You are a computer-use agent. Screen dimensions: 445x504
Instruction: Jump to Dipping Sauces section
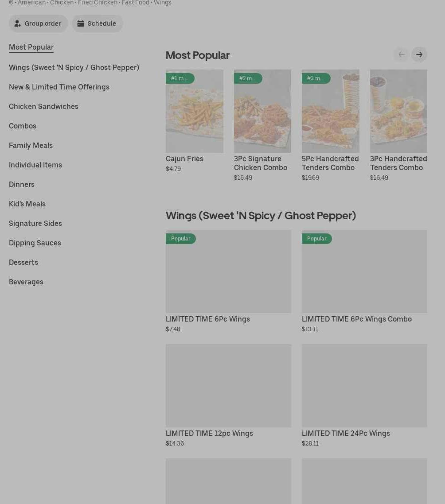pyautogui.click(x=35, y=243)
